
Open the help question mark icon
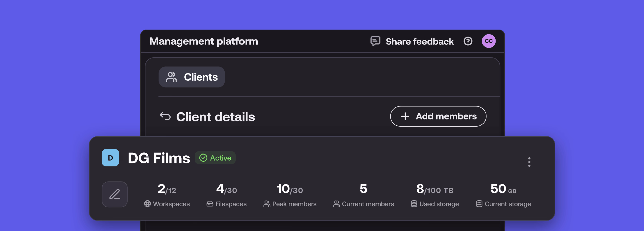468,41
